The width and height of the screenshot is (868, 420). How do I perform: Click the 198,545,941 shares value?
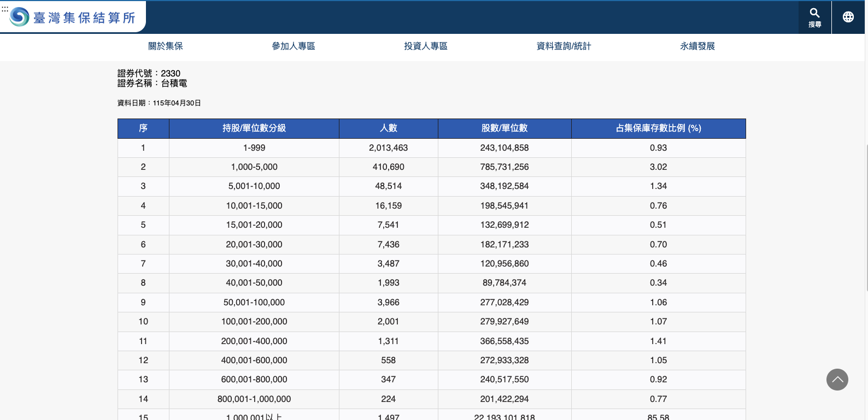tap(505, 206)
